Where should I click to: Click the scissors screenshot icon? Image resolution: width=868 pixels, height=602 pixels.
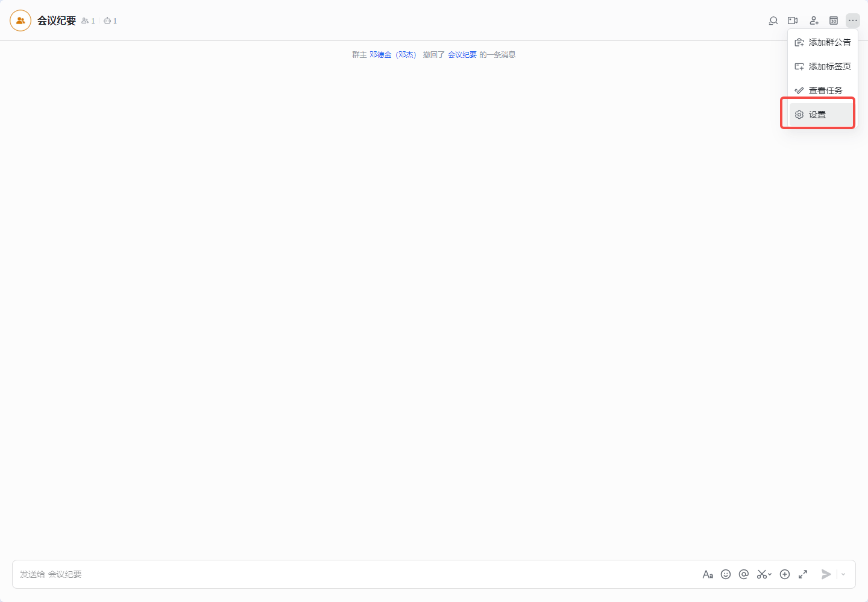[x=762, y=574]
